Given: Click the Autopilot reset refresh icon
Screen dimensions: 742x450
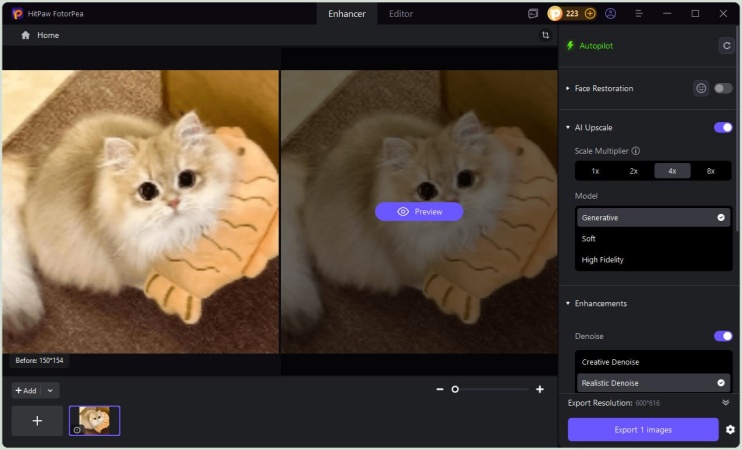Looking at the screenshot, I should 724,45.
